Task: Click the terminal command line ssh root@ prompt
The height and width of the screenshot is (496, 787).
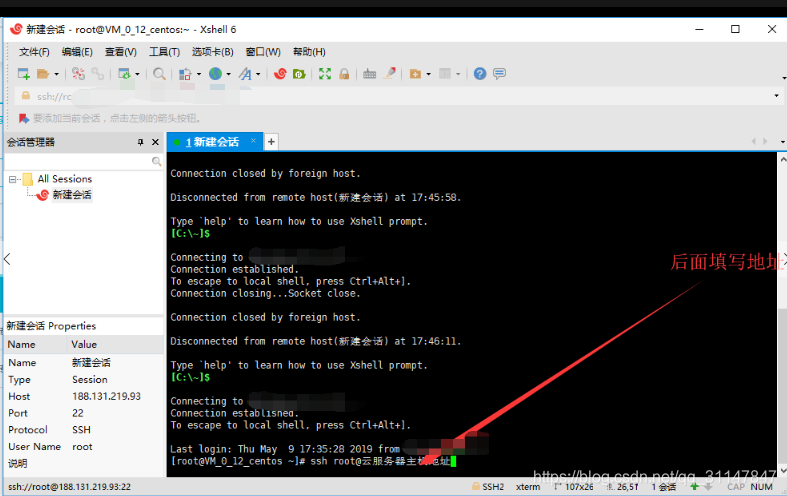Action: click(x=313, y=461)
